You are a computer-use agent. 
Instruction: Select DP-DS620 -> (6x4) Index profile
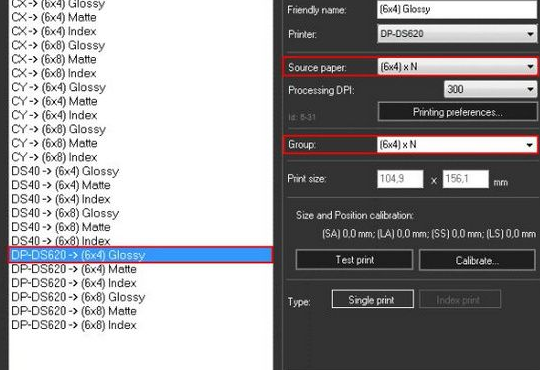[x=141, y=283]
